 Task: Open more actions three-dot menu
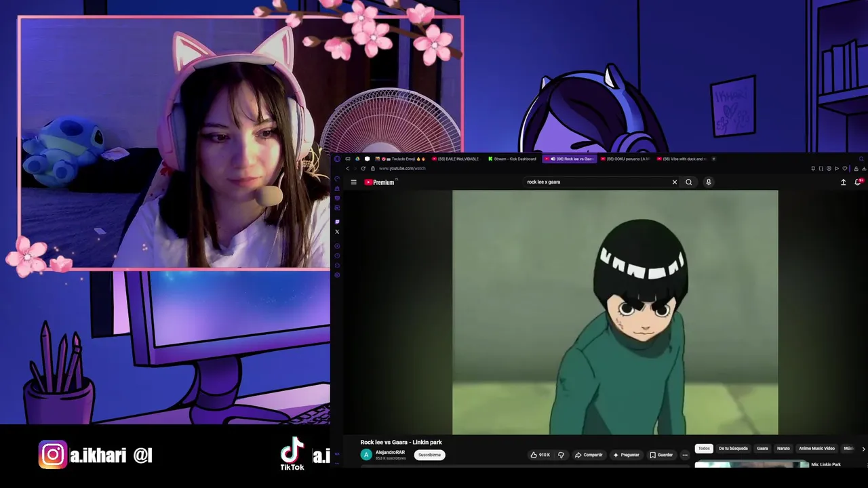coord(685,455)
